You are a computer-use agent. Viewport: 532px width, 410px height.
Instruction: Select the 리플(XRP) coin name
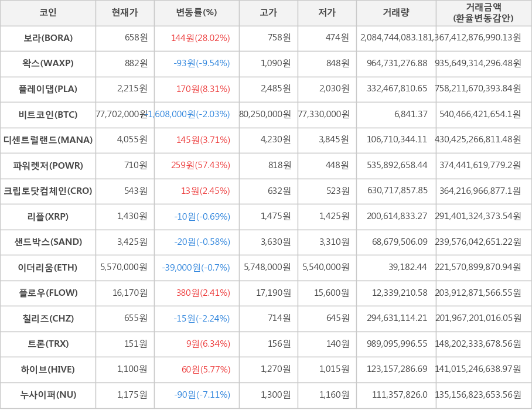click(x=48, y=217)
